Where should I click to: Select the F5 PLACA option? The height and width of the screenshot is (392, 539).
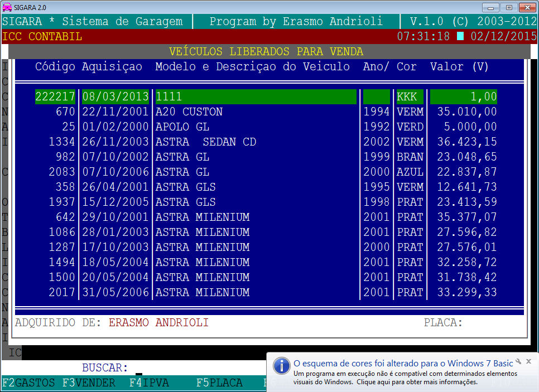tap(219, 383)
